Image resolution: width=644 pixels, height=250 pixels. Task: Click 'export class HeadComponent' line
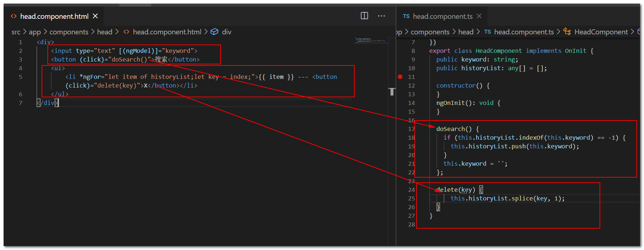[x=511, y=51]
